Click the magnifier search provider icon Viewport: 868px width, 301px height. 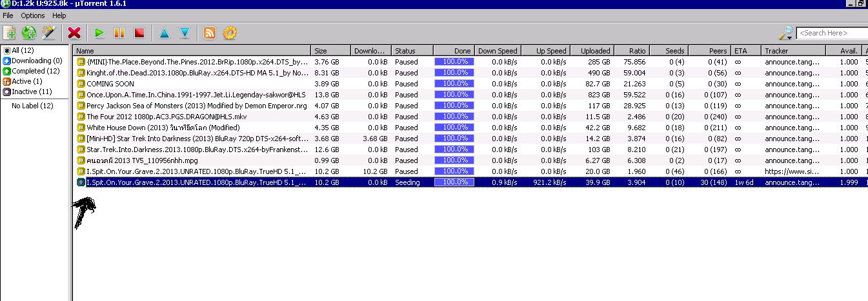point(786,32)
